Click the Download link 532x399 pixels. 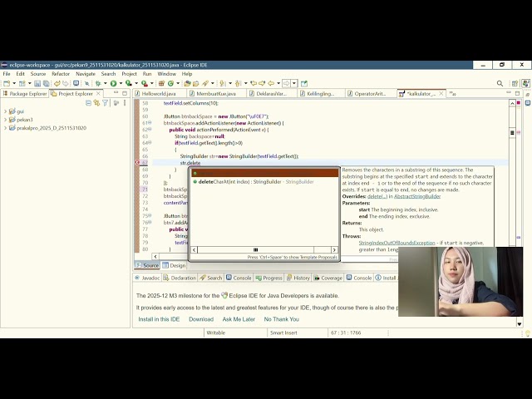(201, 319)
